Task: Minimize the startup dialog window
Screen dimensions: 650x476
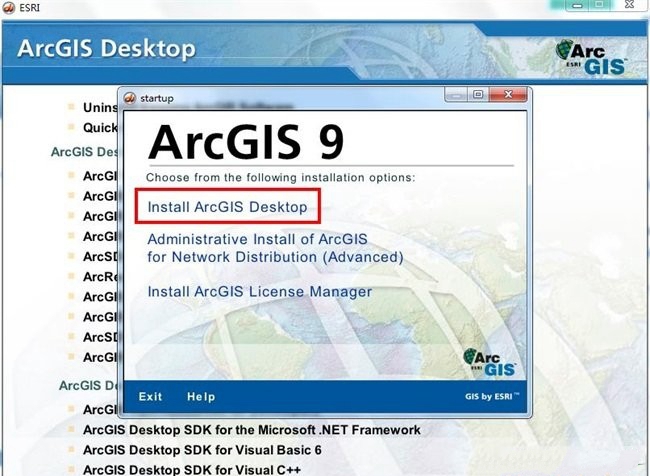Action: pos(456,95)
